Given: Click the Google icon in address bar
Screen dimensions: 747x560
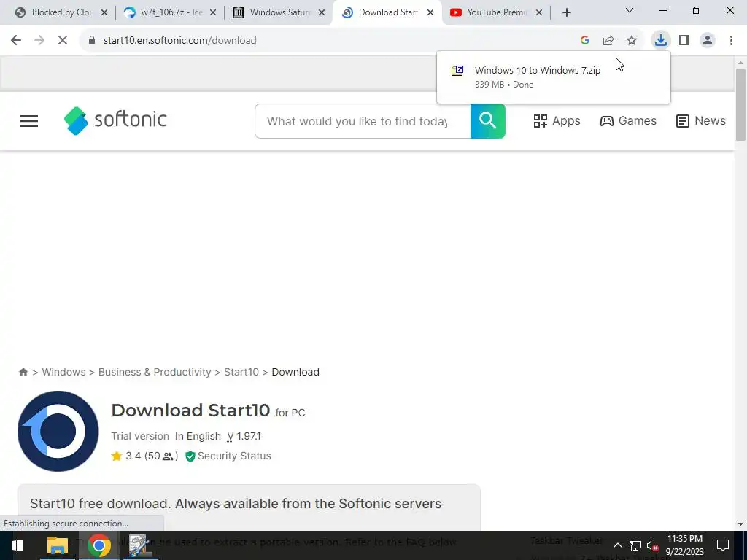Looking at the screenshot, I should coord(585,41).
